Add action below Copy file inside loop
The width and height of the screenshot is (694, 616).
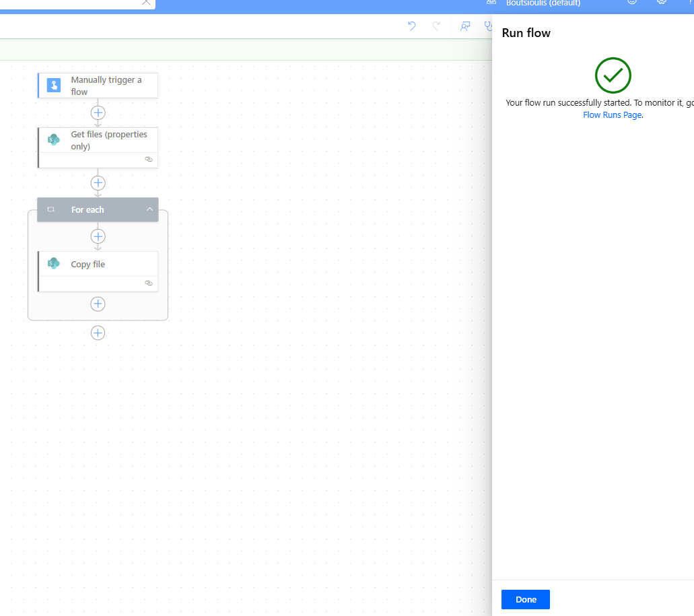tap(98, 304)
